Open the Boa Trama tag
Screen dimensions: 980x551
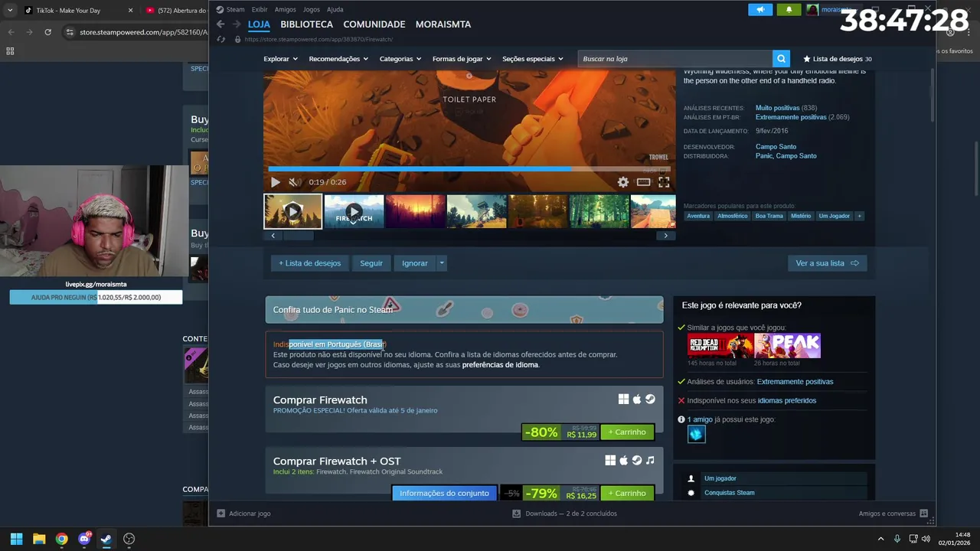click(769, 216)
